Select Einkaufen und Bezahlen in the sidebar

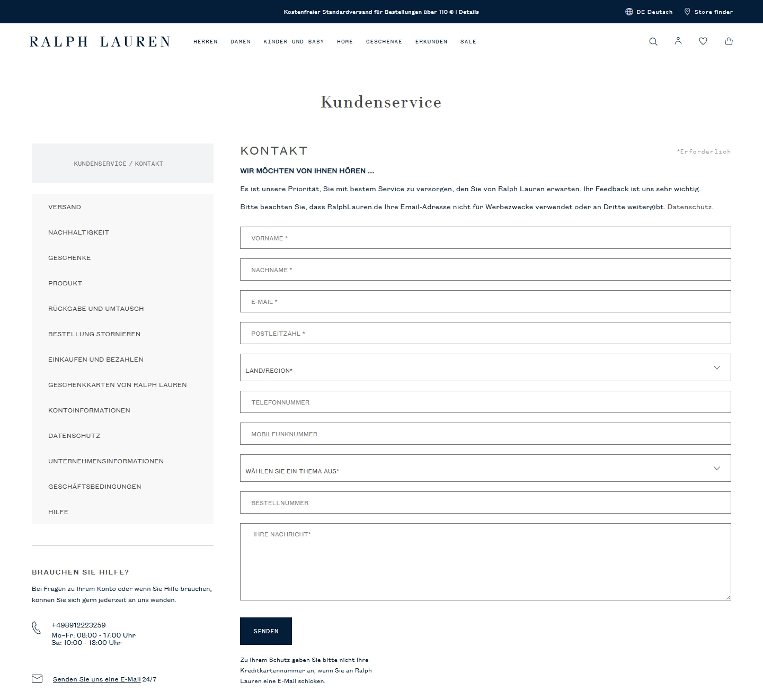96,360
